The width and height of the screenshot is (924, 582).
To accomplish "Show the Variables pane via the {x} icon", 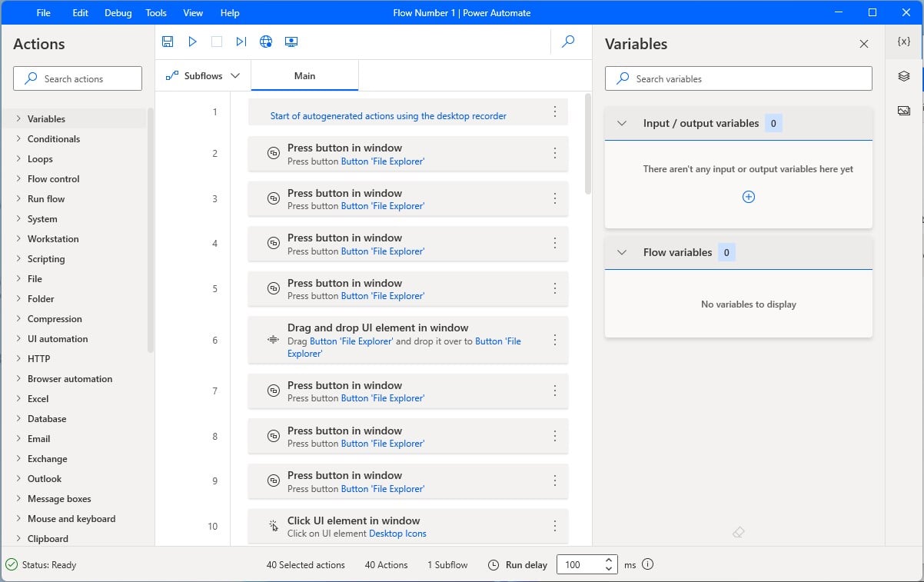I will point(904,42).
